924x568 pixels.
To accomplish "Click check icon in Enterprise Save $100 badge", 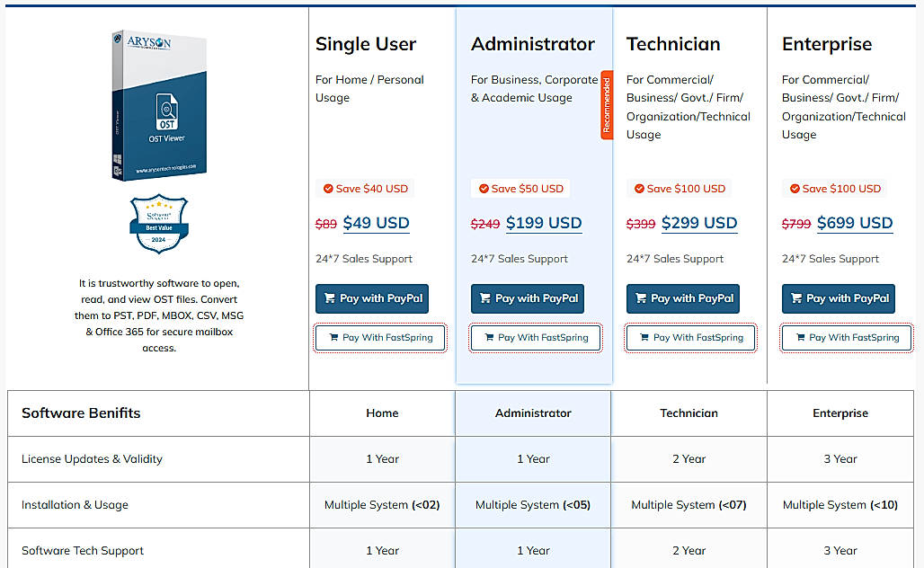I will click(x=795, y=189).
